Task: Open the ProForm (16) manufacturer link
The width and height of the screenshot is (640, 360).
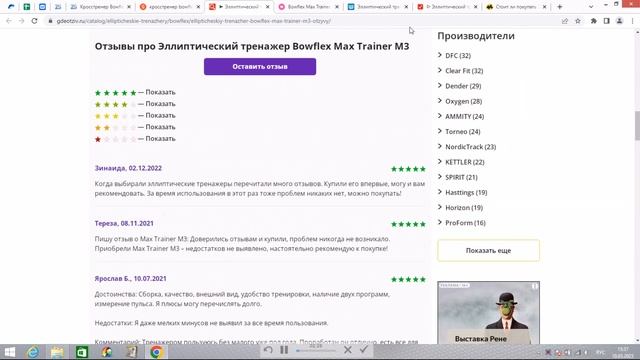Action: [x=465, y=223]
